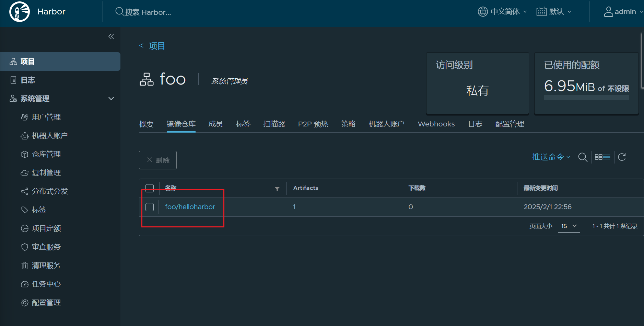Switch to the 机器人账户 tab
Viewport: 644px width, 326px height.
[x=387, y=124]
